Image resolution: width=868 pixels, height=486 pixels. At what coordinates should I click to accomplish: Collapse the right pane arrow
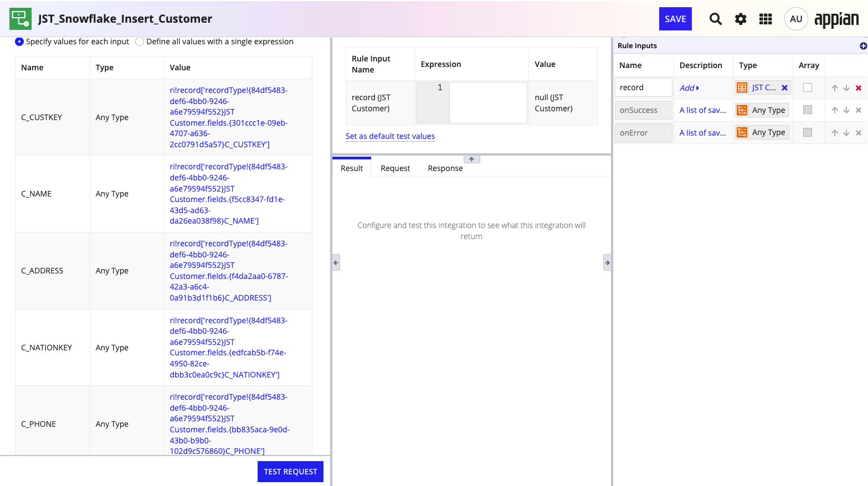tap(607, 262)
